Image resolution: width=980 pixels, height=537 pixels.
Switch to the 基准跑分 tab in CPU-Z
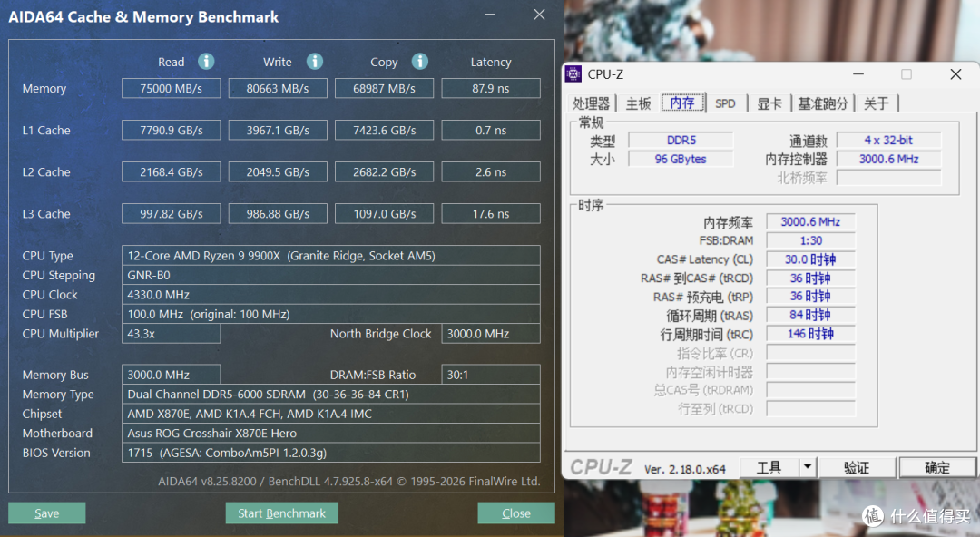[x=823, y=103]
